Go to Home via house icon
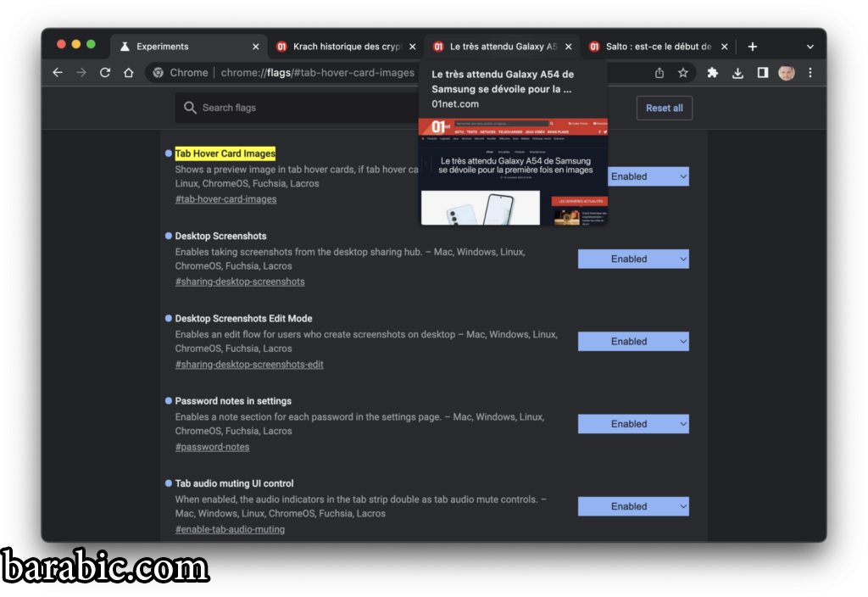 pyautogui.click(x=129, y=73)
